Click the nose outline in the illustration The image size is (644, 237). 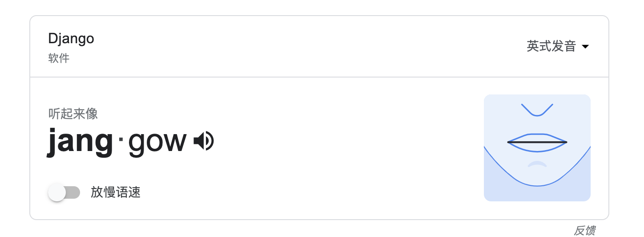pos(537,112)
